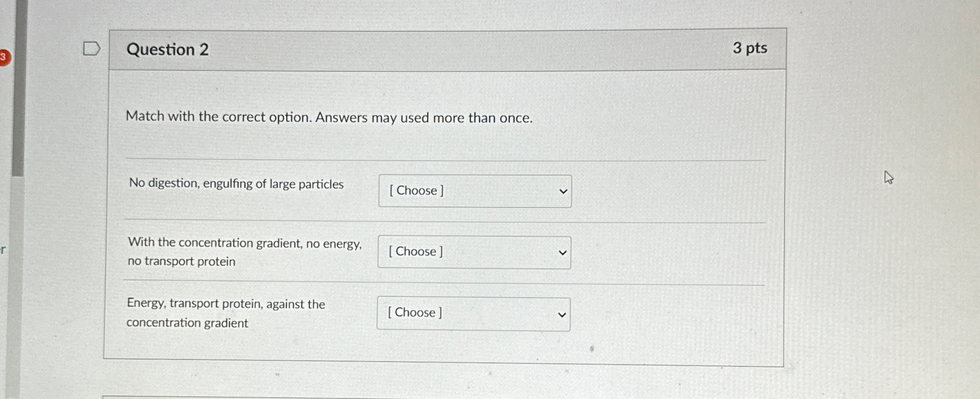Open the first [Choose] answer dropdown
Screen dimensions: 980x399
click(x=475, y=191)
